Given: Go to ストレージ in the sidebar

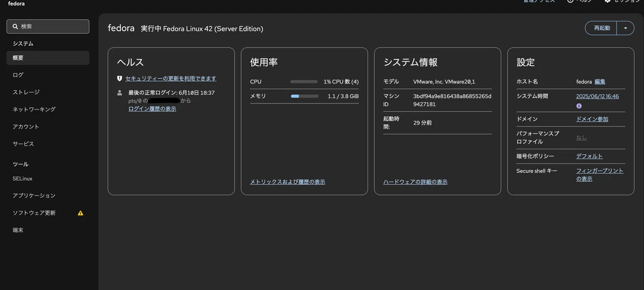Looking at the screenshot, I should point(48,92).
